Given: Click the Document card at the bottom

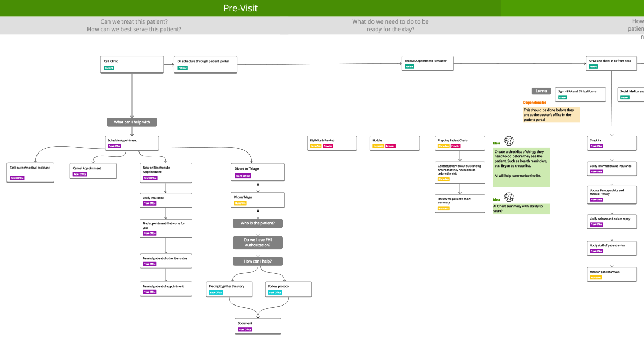Looking at the screenshot, I should tap(258, 326).
